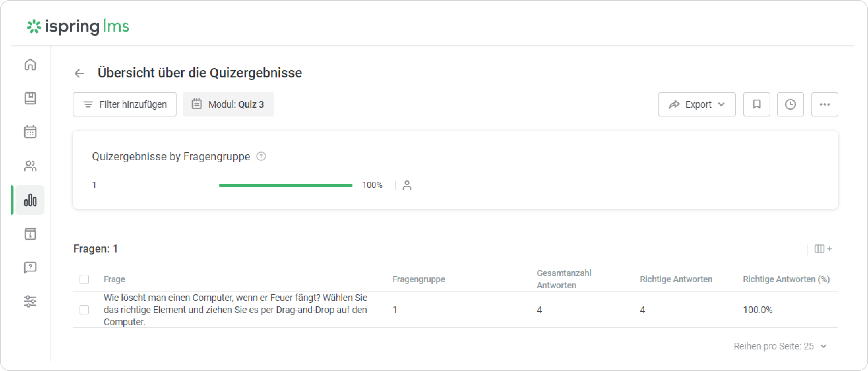This screenshot has width=868, height=371.
Task: Click the Modul: Quiz 3 filter chip
Action: pos(228,104)
